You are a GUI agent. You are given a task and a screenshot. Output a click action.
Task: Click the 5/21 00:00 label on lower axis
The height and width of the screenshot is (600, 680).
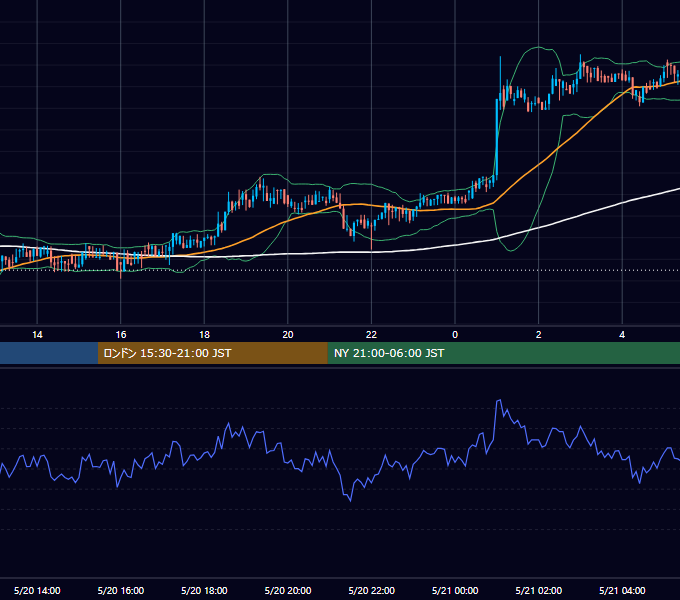455,590
